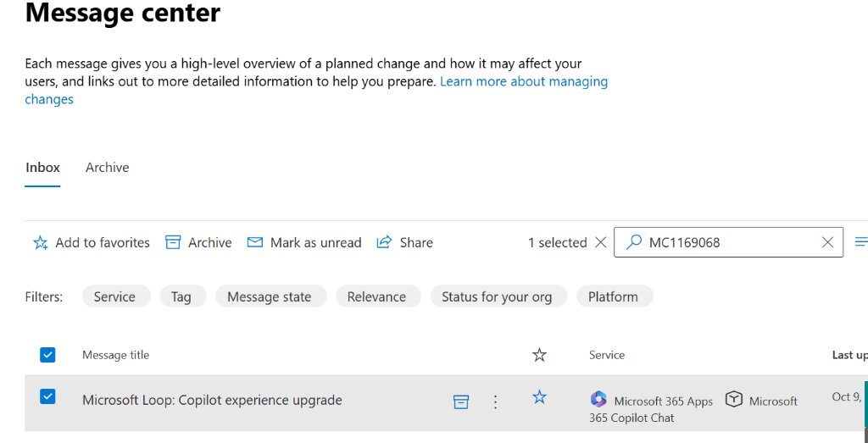Open Microsoft Loop: Copilot experience upgrade message
Screen dimensions: 868x443
point(212,400)
